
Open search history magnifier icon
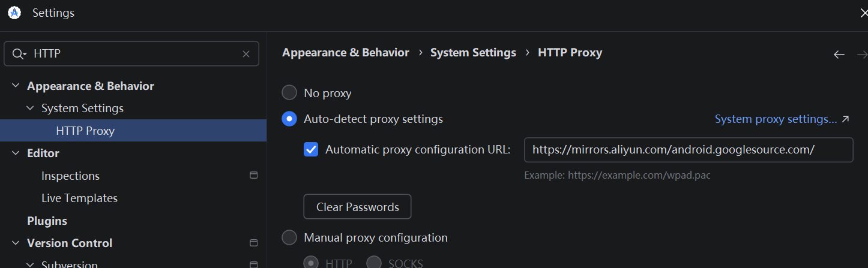click(20, 54)
